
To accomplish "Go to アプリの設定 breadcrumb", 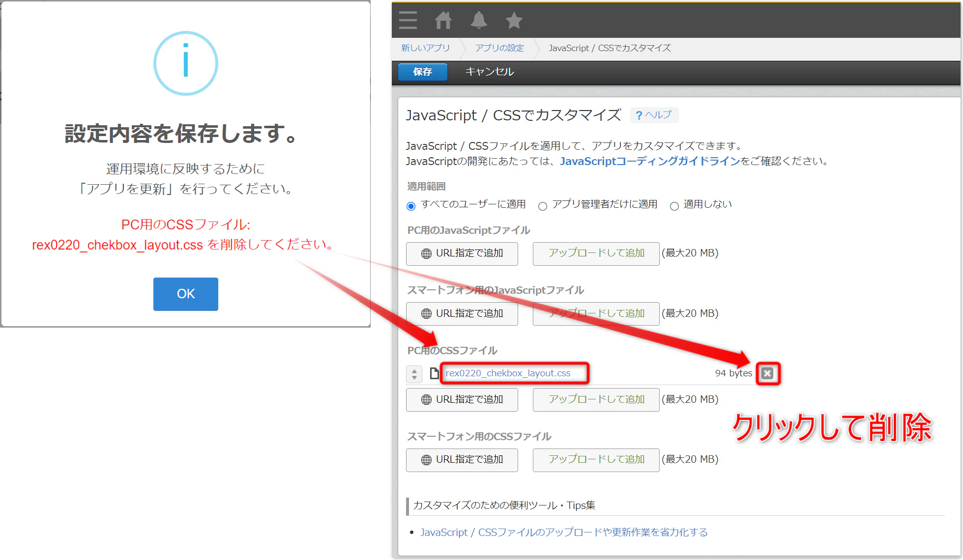I will pyautogui.click(x=499, y=48).
